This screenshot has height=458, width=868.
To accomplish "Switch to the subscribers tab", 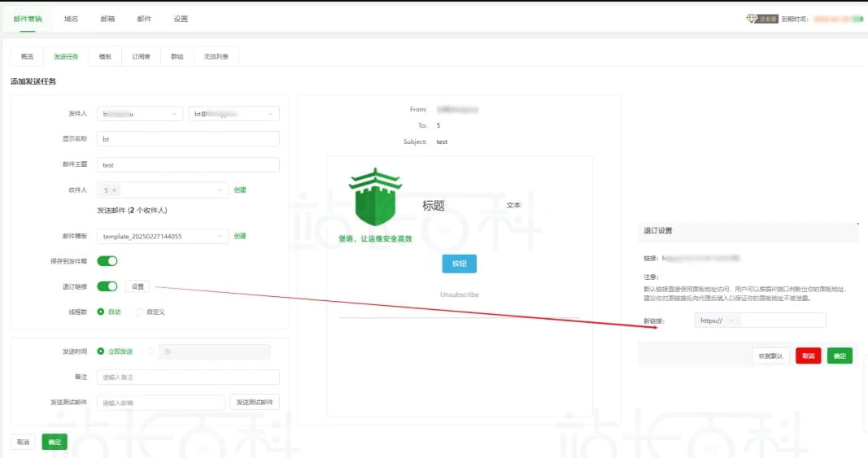I will [x=141, y=57].
